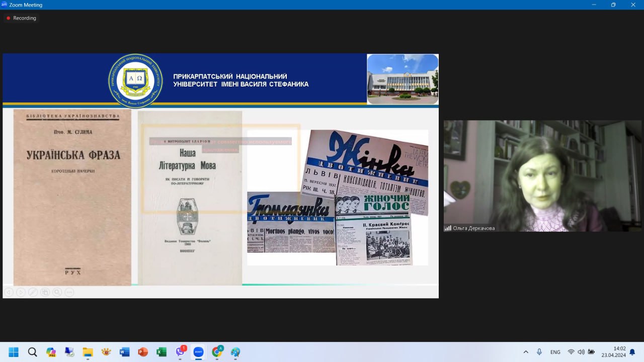Click the speaker volume icon in tray
This screenshot has width=644, height=362.
click(581, 352)
